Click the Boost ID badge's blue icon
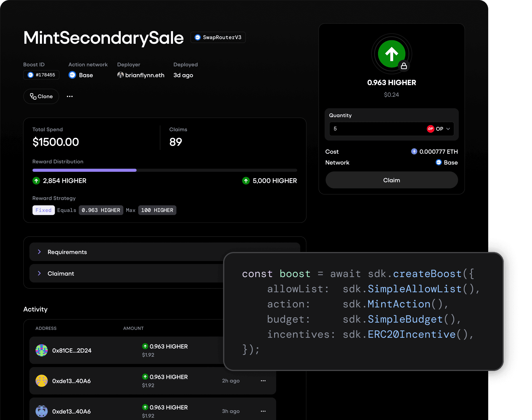532x420 pixels. click(x=30, y=75)
